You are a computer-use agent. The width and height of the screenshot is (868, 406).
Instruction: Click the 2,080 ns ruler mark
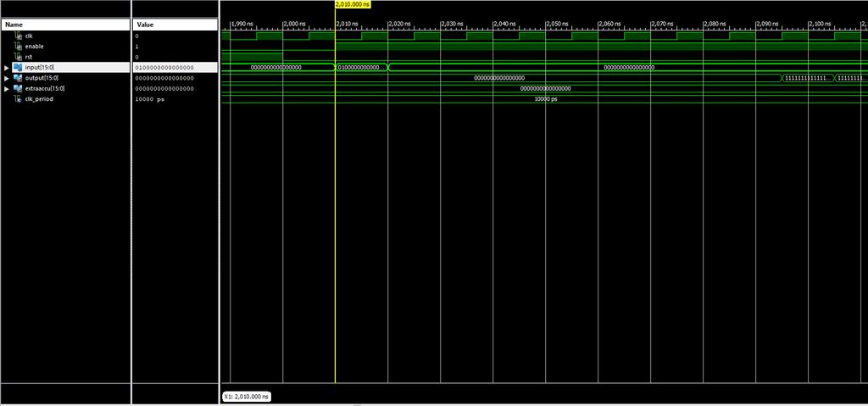click(715, 24)
